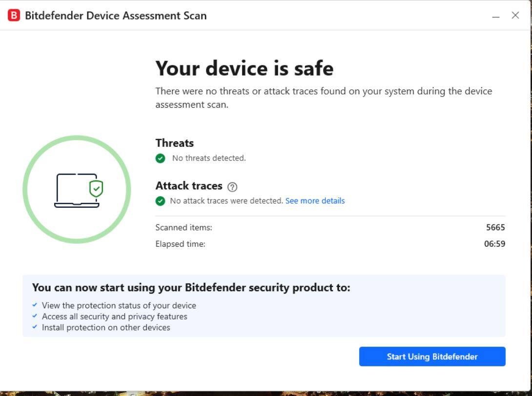Close the Device Assessment Scan window
The height and width of the screenshot is (396, 532).
pyautogui.click(x=515, y=16)
